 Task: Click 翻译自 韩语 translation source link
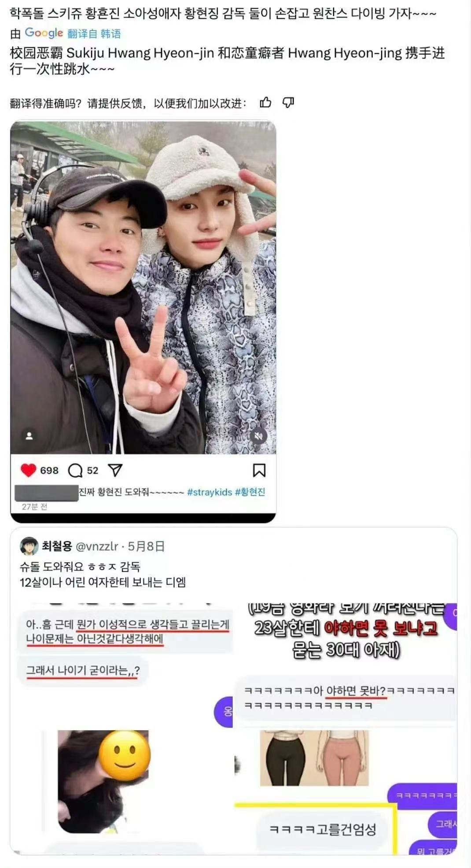94,34
